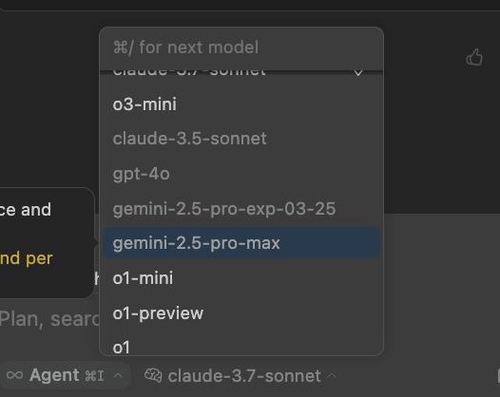This screenshot has height=397, width=500.
Task: Select highlighted gemini-2.5-pro-max model
Action: click(241, 243)
